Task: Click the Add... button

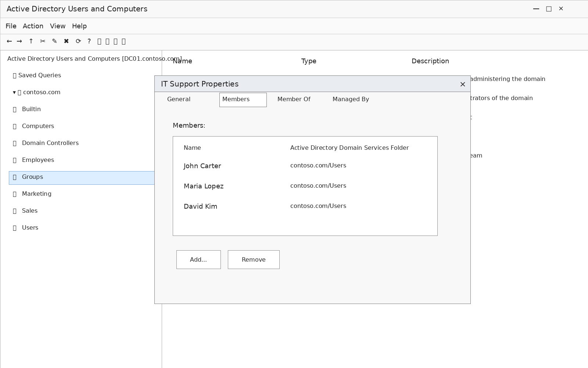Action: 198,259
